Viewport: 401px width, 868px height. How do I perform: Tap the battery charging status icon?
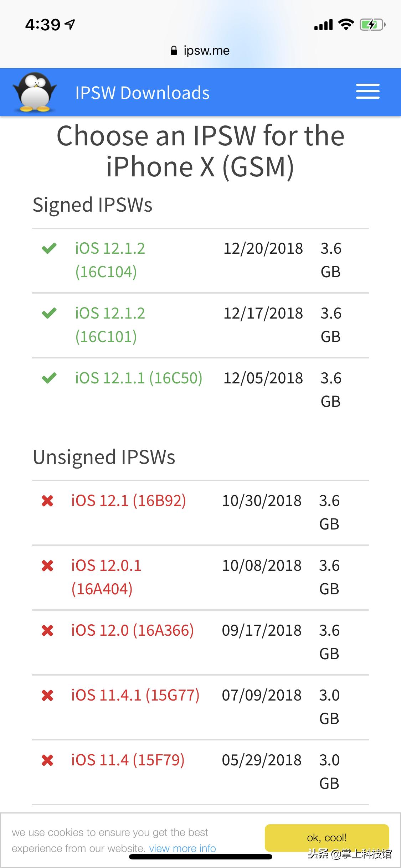point(372,25)
